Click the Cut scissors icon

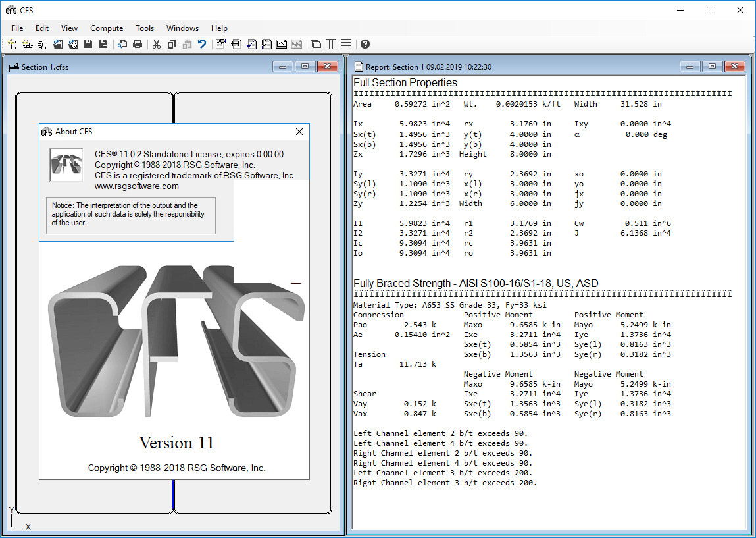point(157,44)
